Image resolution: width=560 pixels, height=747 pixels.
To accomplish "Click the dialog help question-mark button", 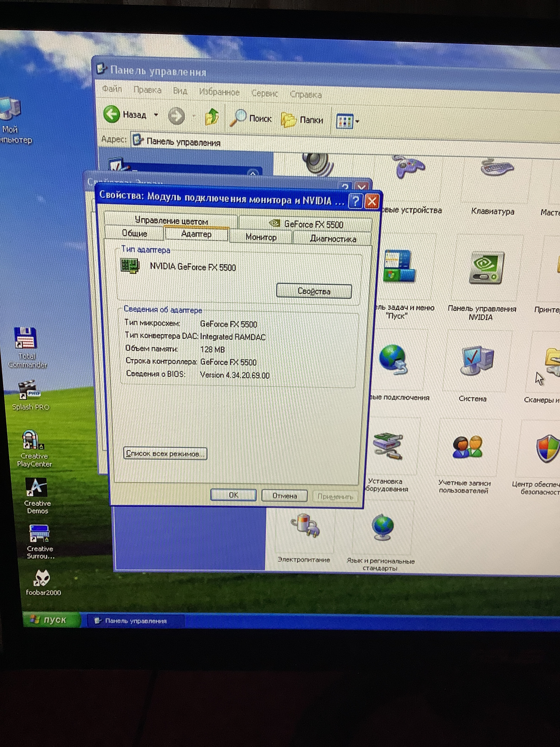I will point(355,201).
